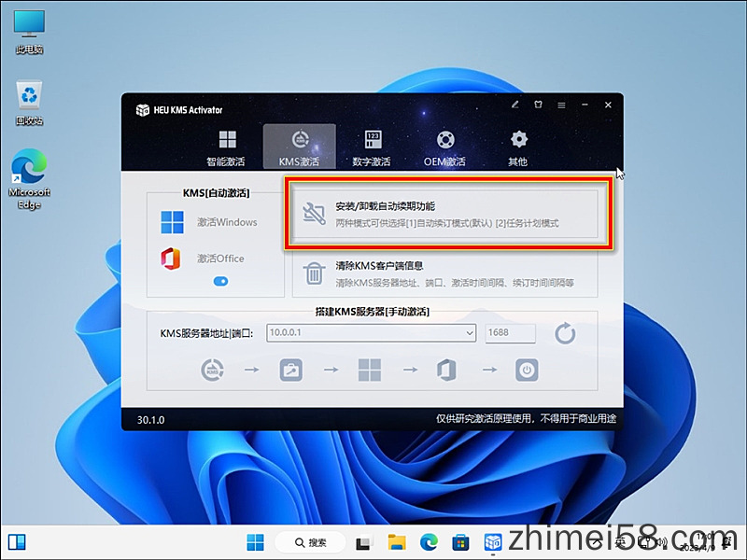
Task: Click the Office logo icon
Action: click(171, 259)
